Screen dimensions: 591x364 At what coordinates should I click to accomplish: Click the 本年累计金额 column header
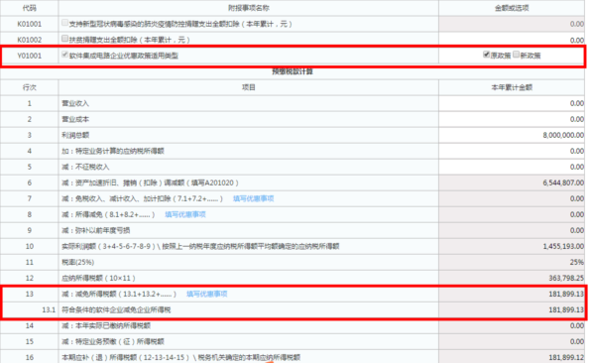pos(512,87)
